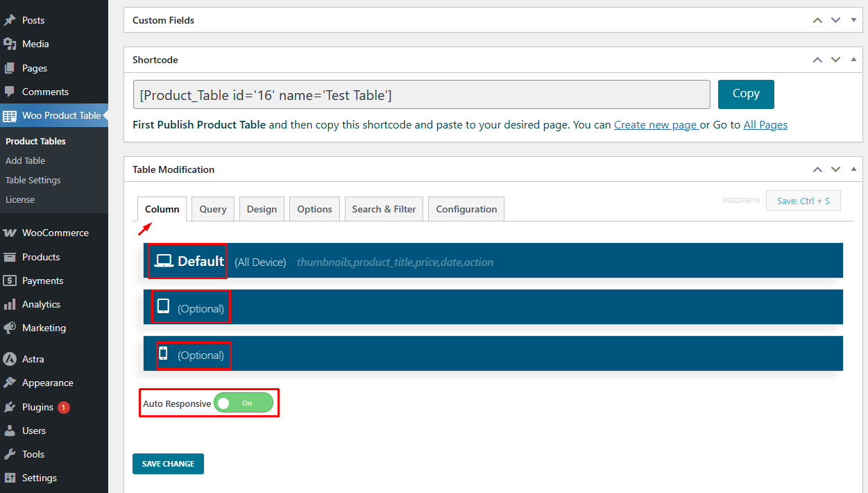Screen dimensions: 868x493
Task: Click the Media icon in sidebar
Action: tap(10, 44)
